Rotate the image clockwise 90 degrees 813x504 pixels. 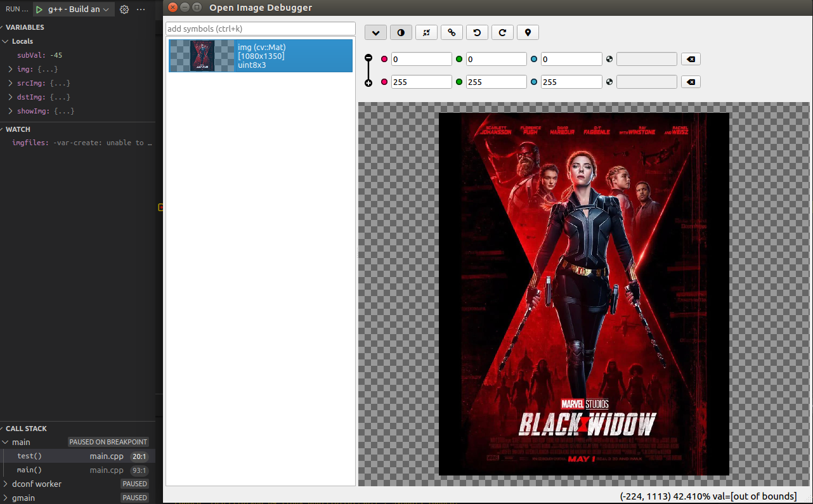(502, 32)
